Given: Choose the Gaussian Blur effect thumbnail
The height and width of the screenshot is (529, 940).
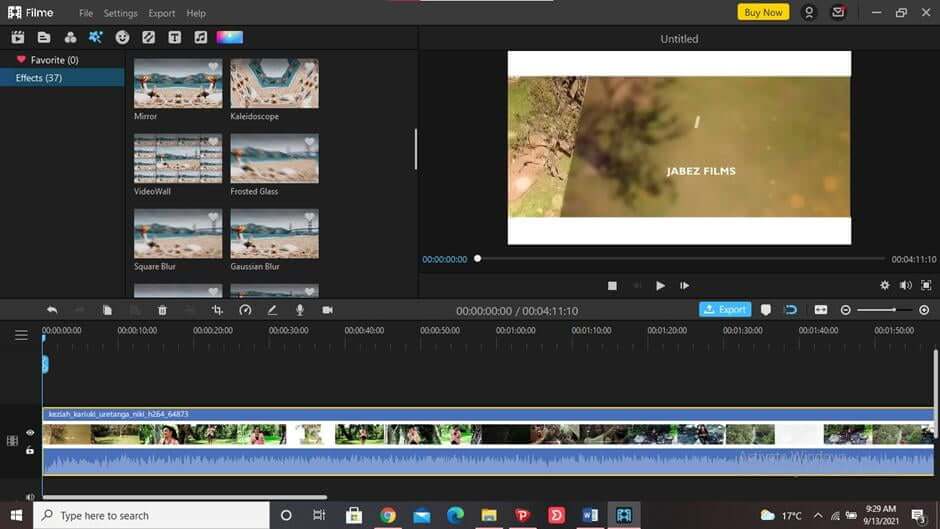Looking at the screenshot, I should 275,234.
